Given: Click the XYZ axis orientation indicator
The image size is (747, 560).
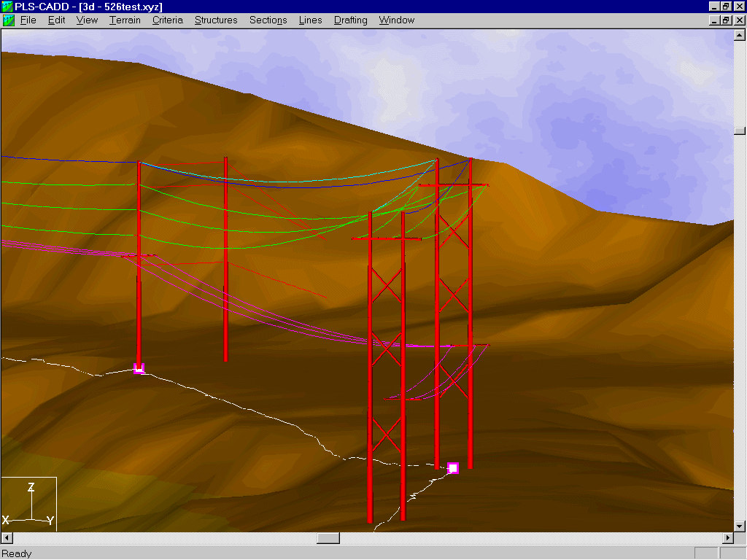Looking at the screenshot, I should pyautogui.click(x=29, y=504).
